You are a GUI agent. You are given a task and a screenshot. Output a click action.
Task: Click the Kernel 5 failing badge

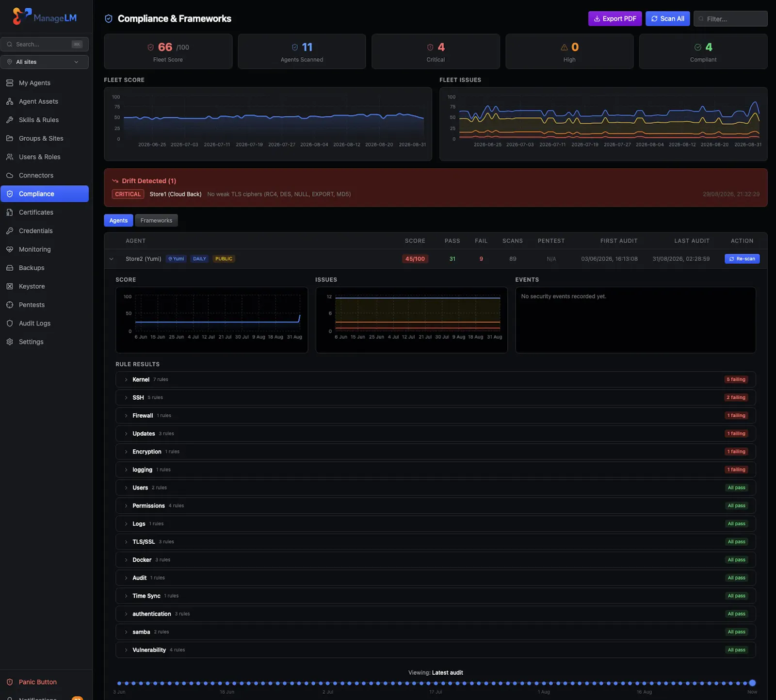coord(736,380)
